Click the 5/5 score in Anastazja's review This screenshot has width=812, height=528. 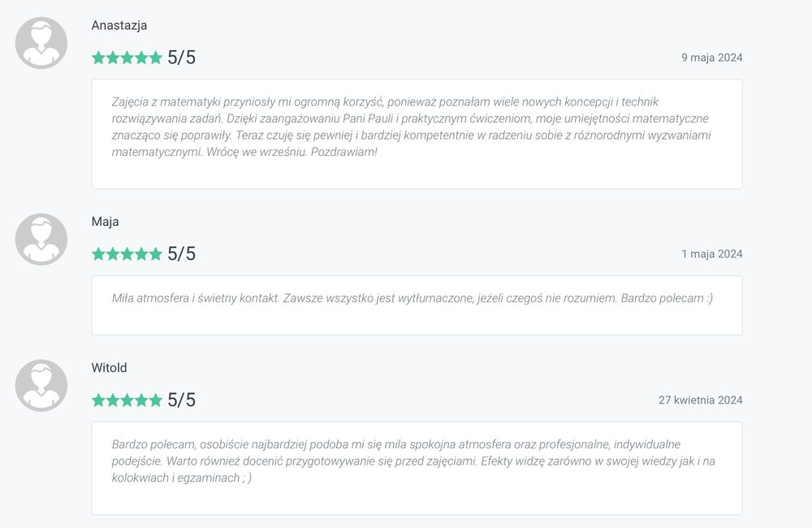tap(181, 58)
